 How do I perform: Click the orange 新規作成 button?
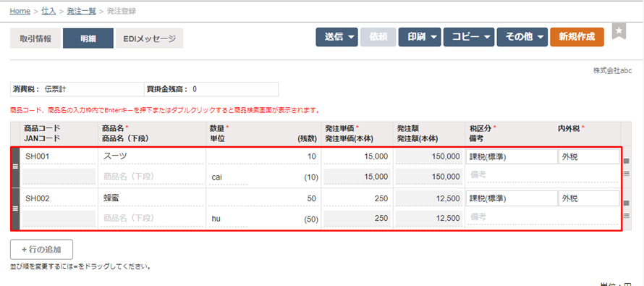point(577,37)
